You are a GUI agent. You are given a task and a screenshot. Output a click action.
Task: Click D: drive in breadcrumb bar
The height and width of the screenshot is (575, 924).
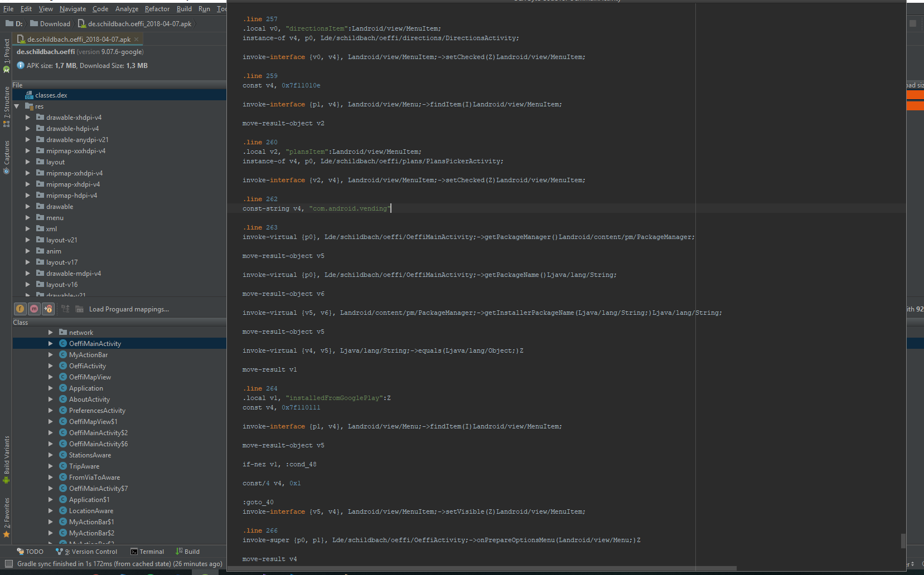coord(14,24)
